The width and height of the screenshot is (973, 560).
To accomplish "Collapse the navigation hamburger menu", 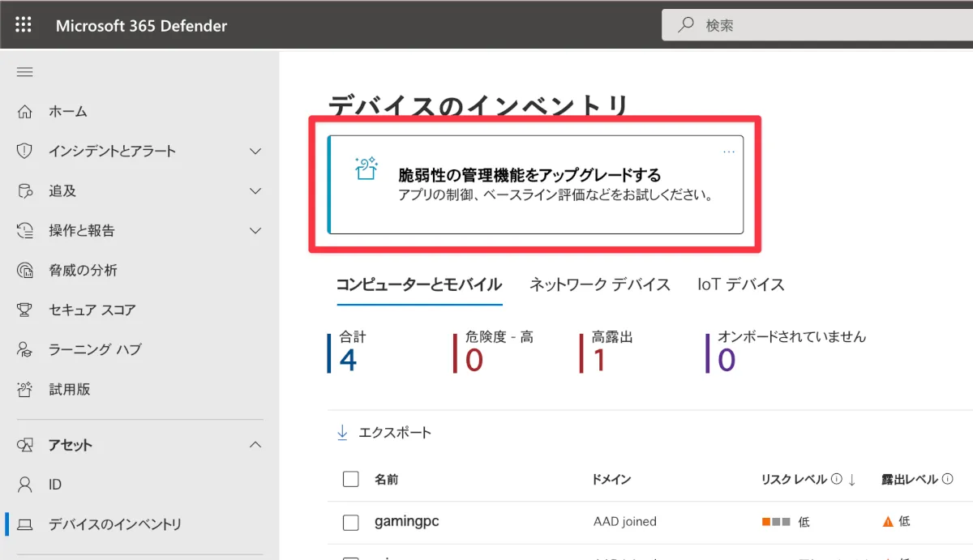I will pyautogui.click(x=25, y=72).
